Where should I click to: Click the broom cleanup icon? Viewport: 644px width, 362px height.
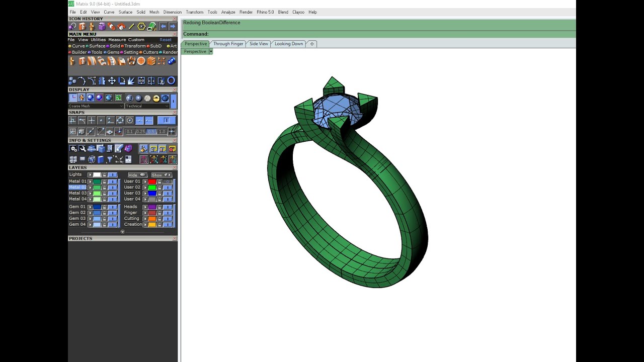point(143,148)
